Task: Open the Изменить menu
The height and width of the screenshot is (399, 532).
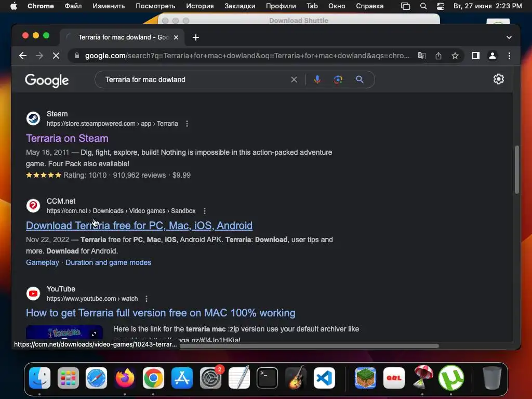Action: (x=109, y=6)
